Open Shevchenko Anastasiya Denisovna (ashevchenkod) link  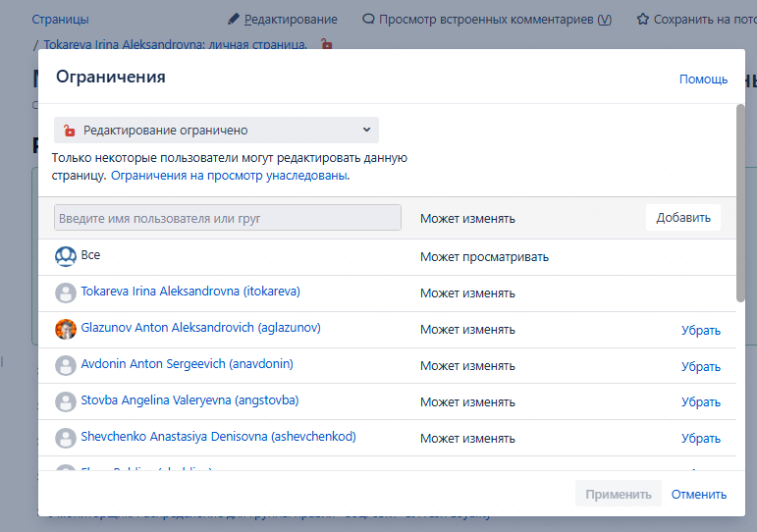coord(218,436)
